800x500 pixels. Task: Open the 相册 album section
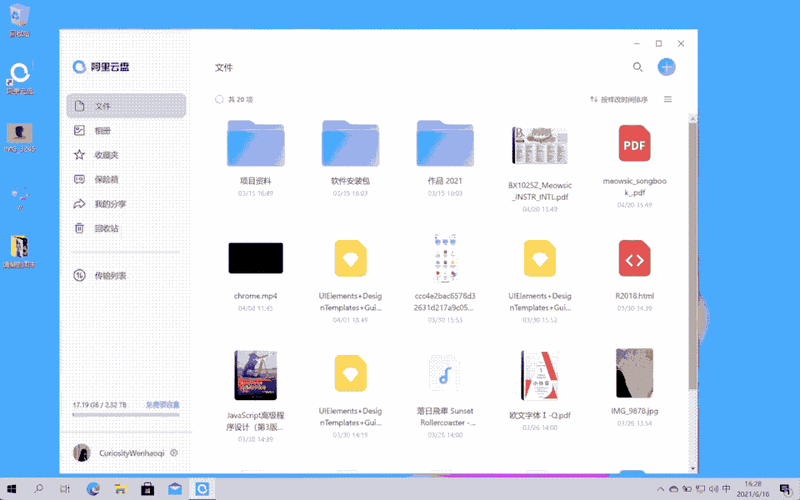[103, 130]
